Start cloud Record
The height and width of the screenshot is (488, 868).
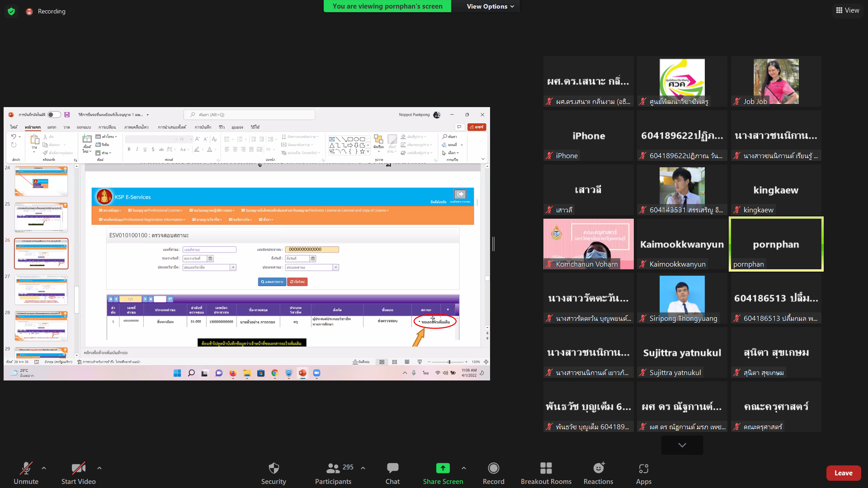pos(493,469)
